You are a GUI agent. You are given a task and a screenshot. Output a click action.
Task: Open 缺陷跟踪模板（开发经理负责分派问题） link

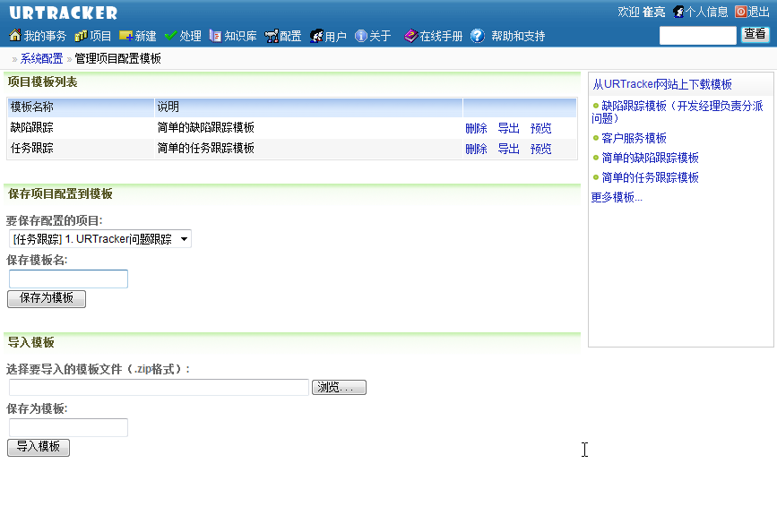(x=678, y=112)
